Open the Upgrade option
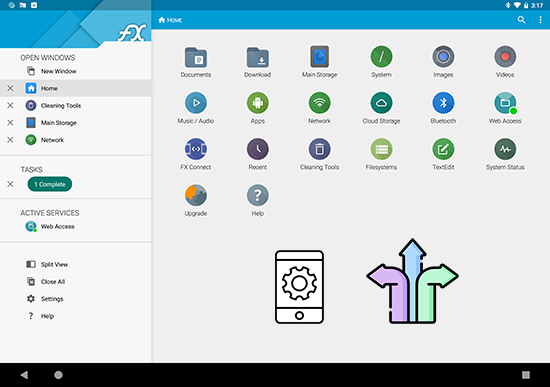The height and width of the screenshot is (387, 550). pyautogui.click(x=196, y=201)
